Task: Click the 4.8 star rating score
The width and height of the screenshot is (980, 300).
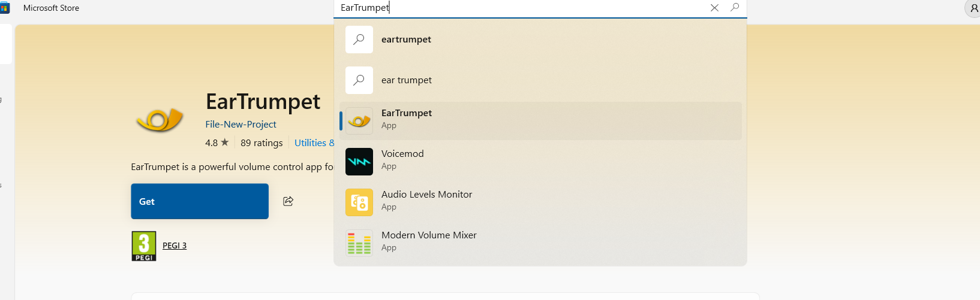Action: pos(217,143)
